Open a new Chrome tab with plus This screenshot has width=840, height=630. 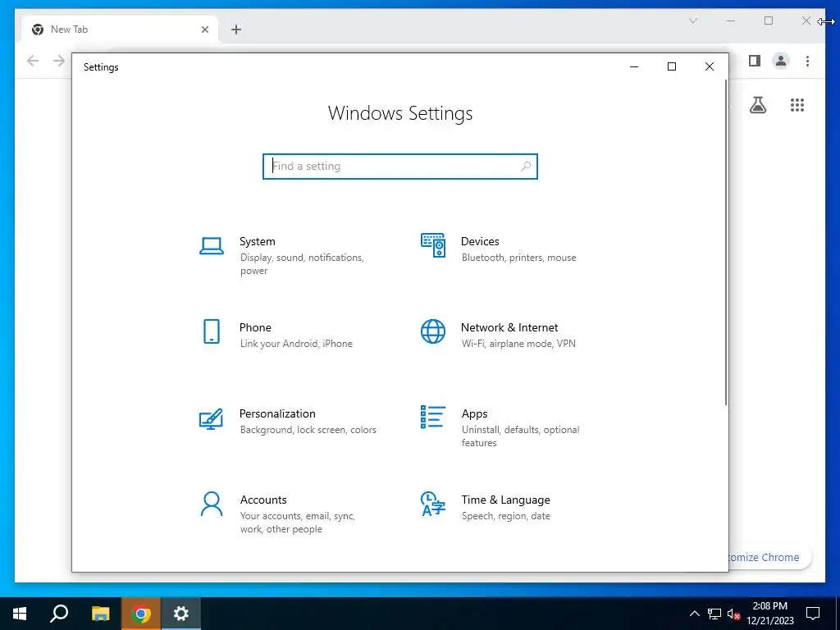[x=236, y=30]
